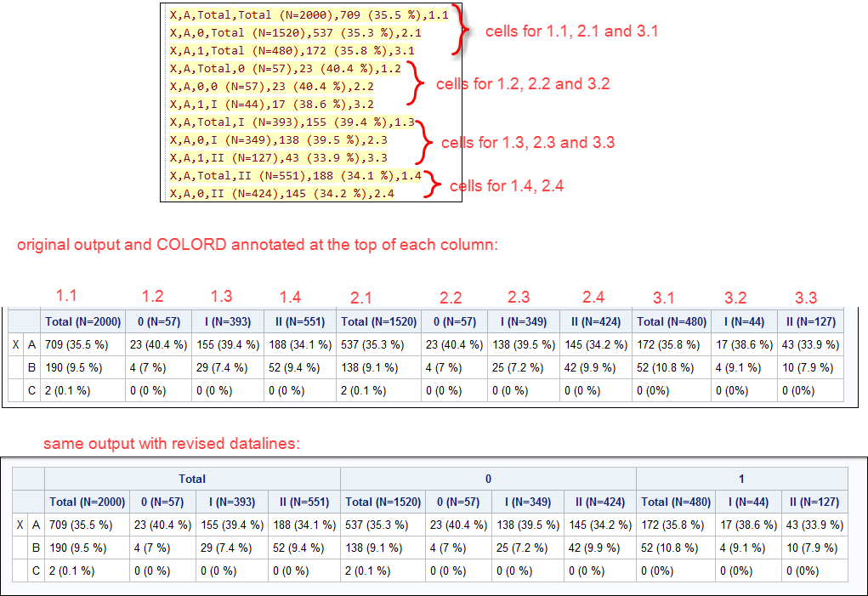
Task: Click the red brace next to 1.2 group
Action: (417, 84)
